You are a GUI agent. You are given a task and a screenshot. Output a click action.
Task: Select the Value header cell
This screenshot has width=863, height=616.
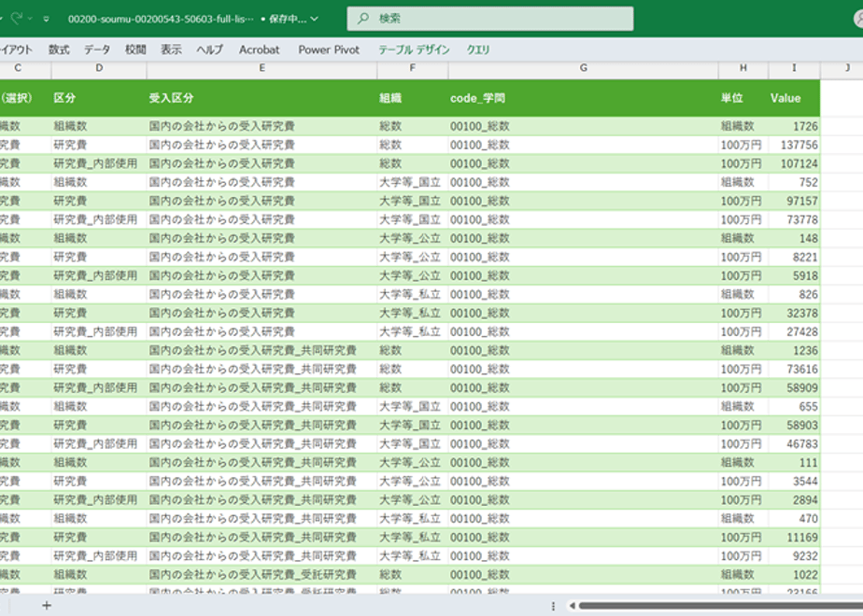(794, 98)
